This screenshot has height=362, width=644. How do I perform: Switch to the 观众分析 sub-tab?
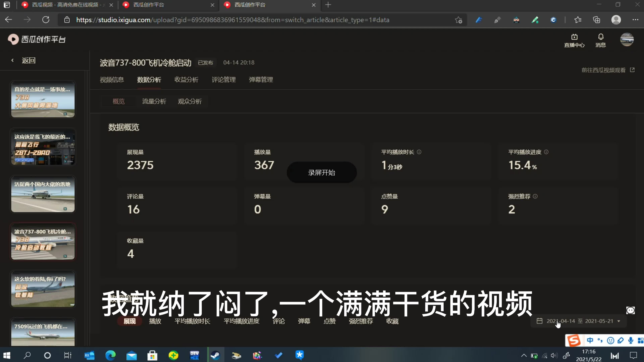click(190, 101)
